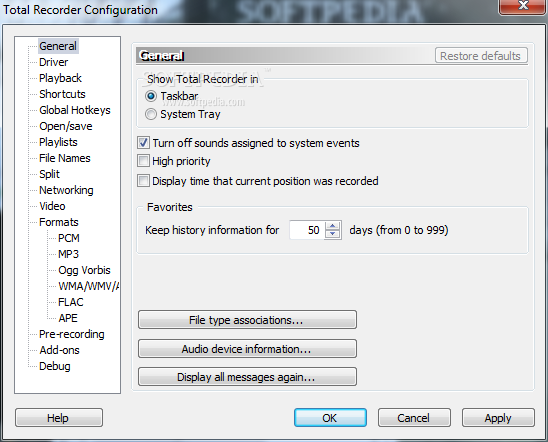Open the Driver settings page

pos(53,62)
